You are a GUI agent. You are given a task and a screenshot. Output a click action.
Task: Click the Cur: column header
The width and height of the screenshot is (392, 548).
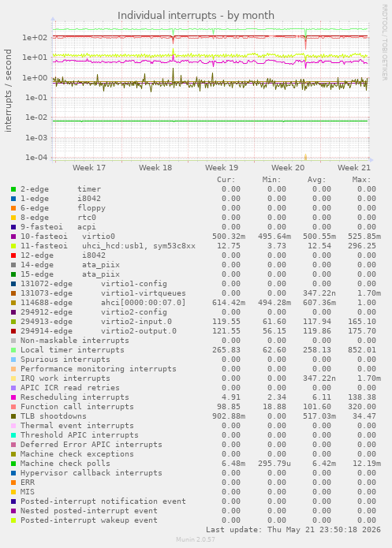click(226, 180)
